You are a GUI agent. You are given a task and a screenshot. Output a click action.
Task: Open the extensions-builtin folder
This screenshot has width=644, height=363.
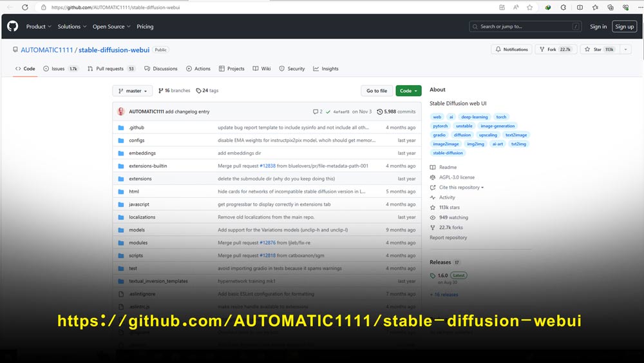148,166
